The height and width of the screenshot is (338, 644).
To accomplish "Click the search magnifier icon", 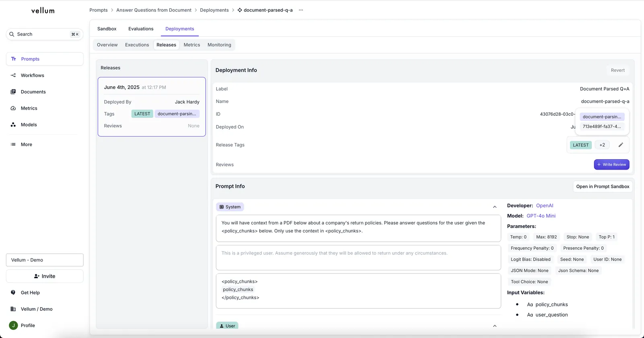I will point(12,34).
